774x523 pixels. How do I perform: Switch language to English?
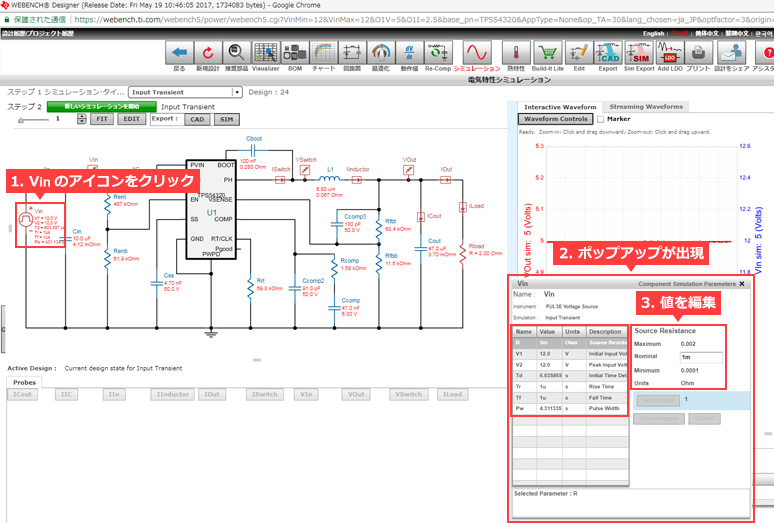pyautogui.click(x=654, y=34)
